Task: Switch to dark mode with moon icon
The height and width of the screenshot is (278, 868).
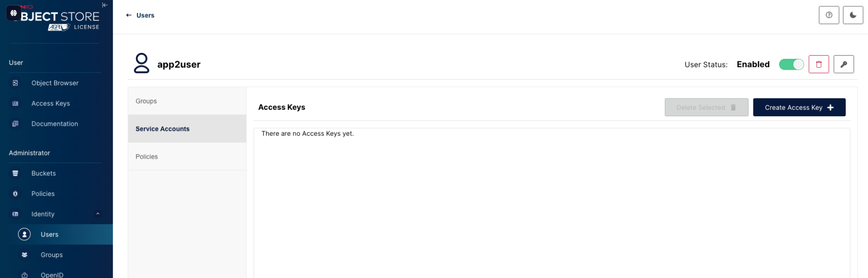Action: 853,15
